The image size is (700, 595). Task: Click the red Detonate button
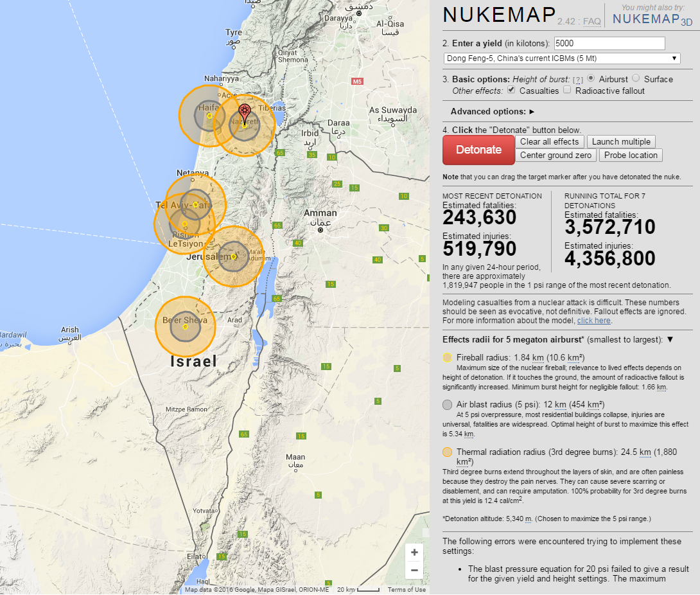tap(478, 150)
